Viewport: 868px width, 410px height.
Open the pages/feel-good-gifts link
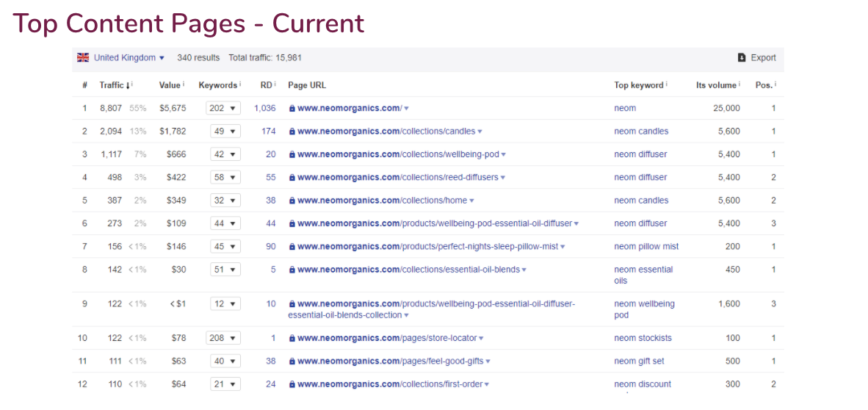click(x=390, y=362)
